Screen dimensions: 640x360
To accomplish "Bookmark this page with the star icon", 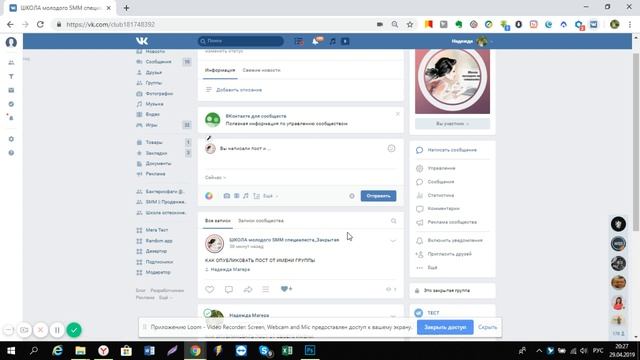I will point(410,24).
